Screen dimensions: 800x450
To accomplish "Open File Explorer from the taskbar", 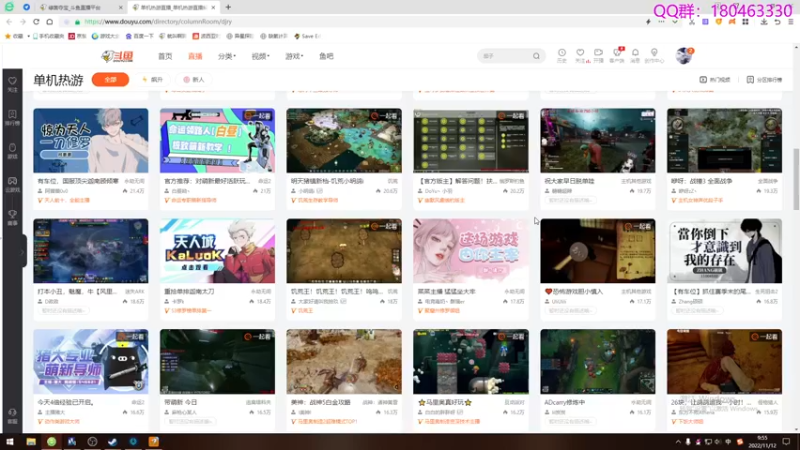I will coord(31,442).
